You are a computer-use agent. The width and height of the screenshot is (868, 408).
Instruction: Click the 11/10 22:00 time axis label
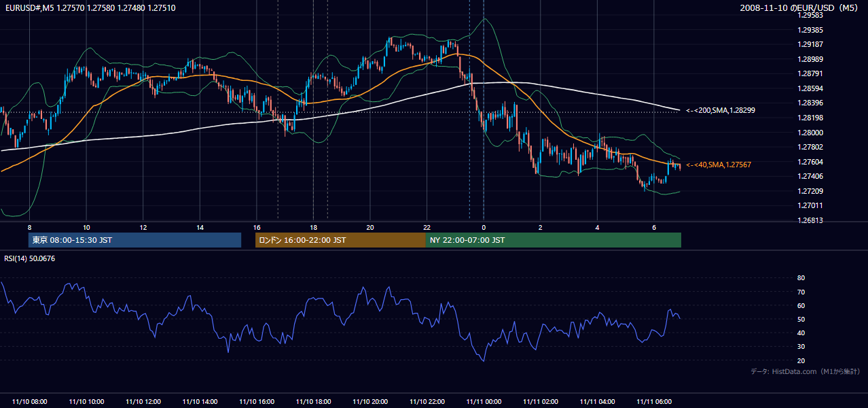coord(427,402)
